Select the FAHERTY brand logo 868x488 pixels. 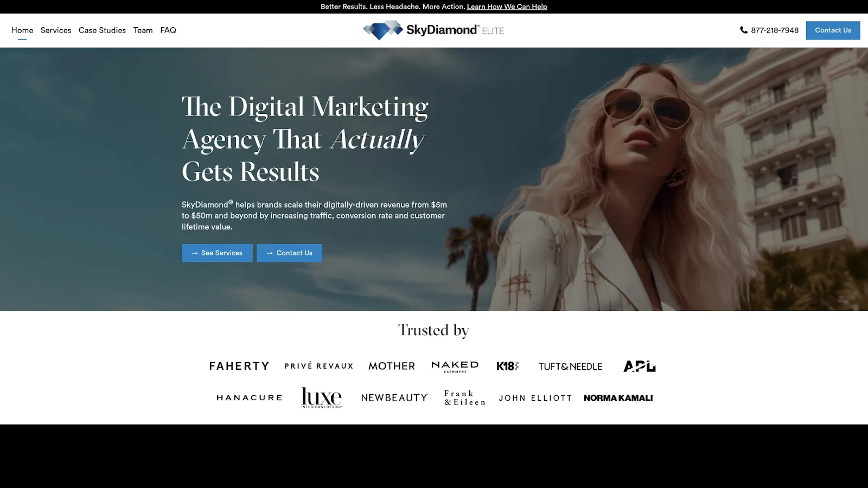(x=239, y=366)
